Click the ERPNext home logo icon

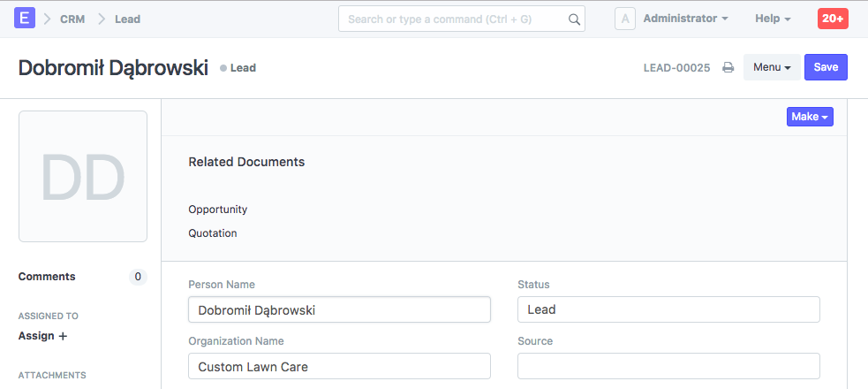26,19
